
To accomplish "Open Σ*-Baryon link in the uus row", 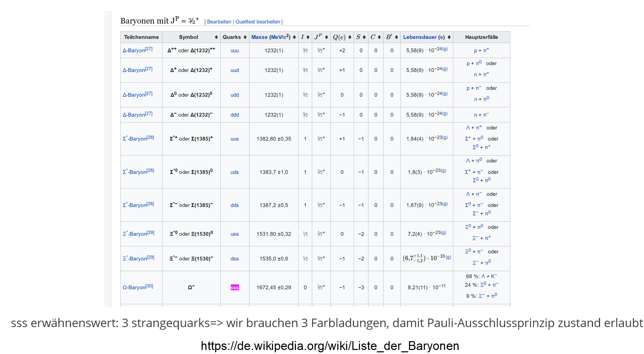I will (134, 139).
